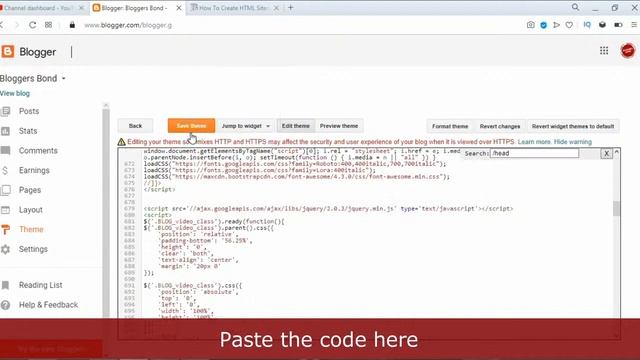Open the browser easy setup menu icon
This screenshot has height=360, width=640.
point(634,25)
